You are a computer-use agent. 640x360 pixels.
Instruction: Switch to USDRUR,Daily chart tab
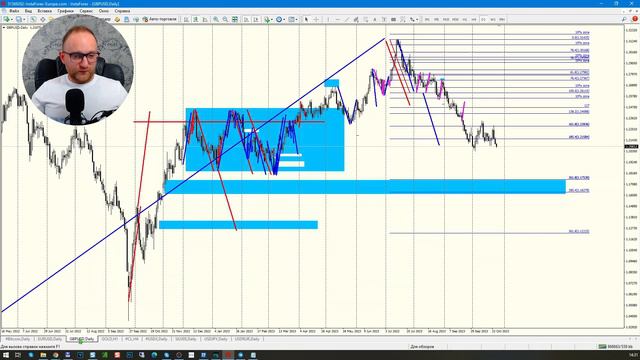(247, 339)
